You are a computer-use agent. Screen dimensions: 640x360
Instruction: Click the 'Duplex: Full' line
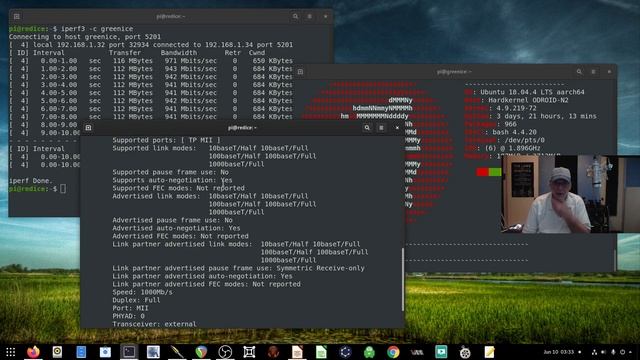point(136,300)
